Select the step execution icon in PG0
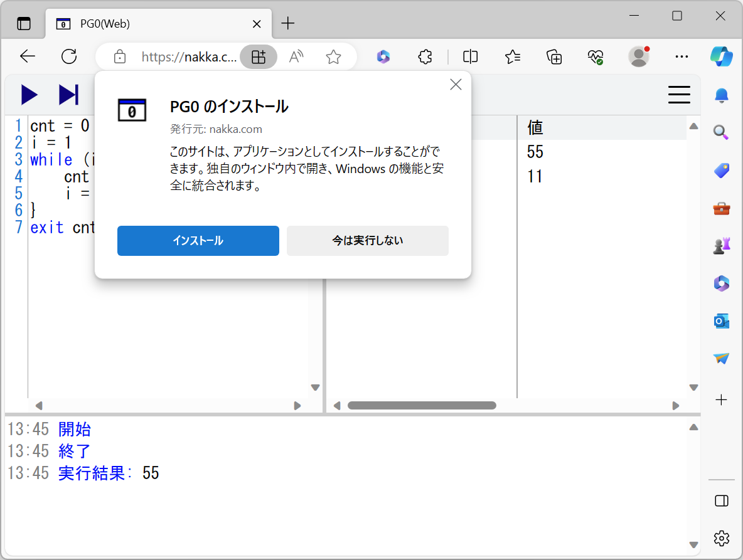This screenshot has height=560, width=743. pos(68,95)
